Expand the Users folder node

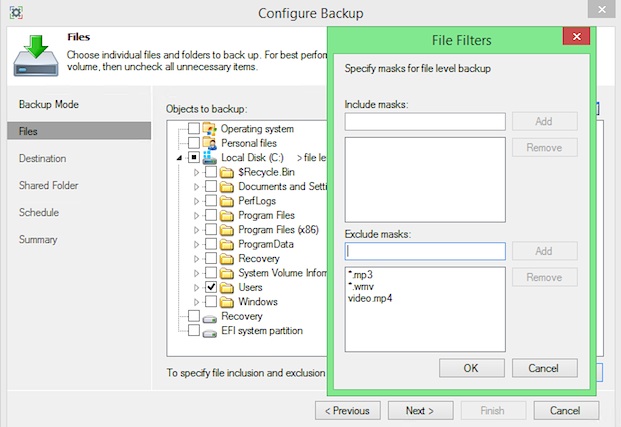(197, 287)
